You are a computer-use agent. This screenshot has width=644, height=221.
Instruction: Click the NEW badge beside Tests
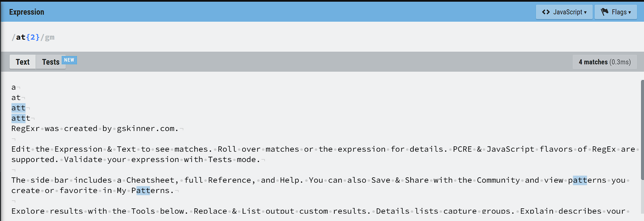pos(69,60)
